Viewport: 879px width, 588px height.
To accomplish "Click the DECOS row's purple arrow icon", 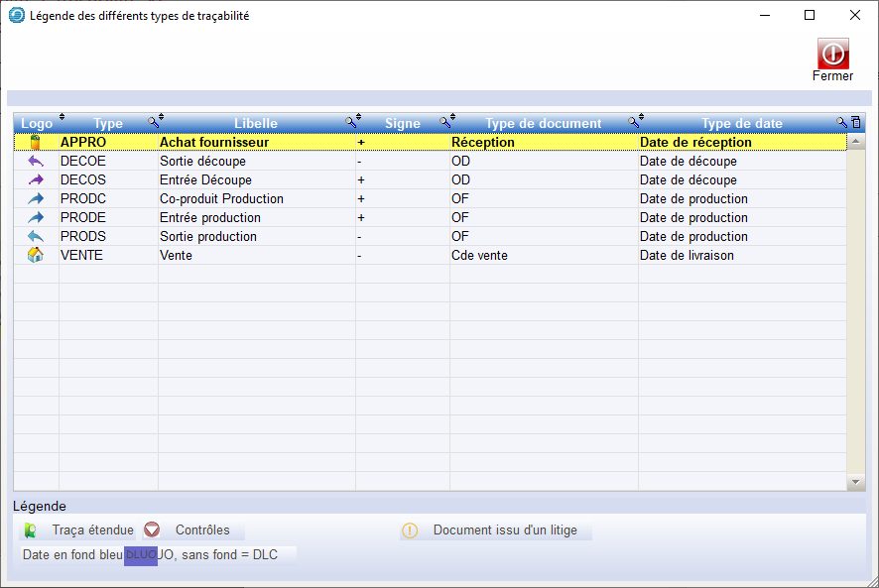I will [36, 180].
